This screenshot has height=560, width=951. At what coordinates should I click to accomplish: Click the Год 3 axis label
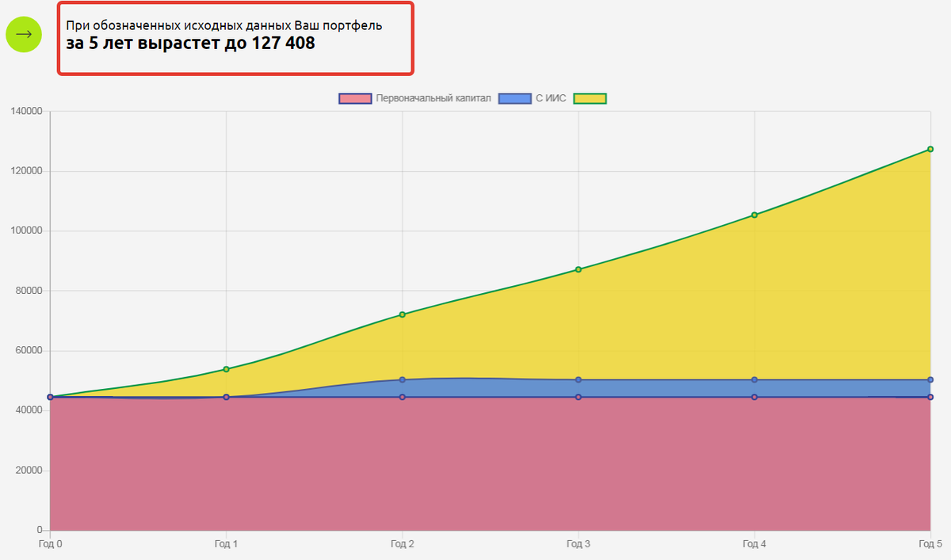click(579, 544)
